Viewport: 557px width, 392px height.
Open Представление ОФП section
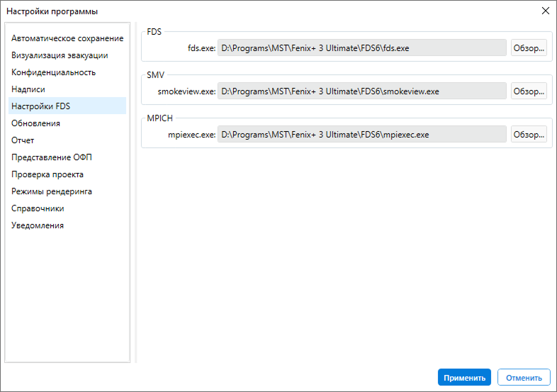pyautogui.click(x=67, y=157)
